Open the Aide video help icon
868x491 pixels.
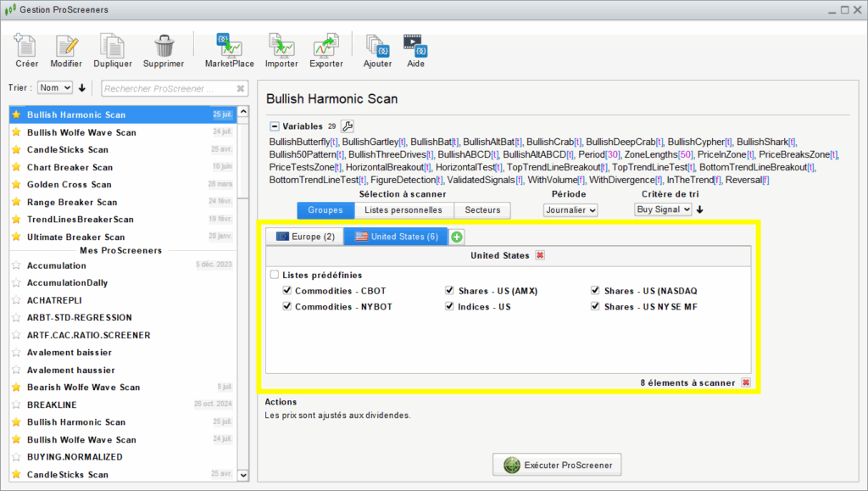tap(415, 46)
